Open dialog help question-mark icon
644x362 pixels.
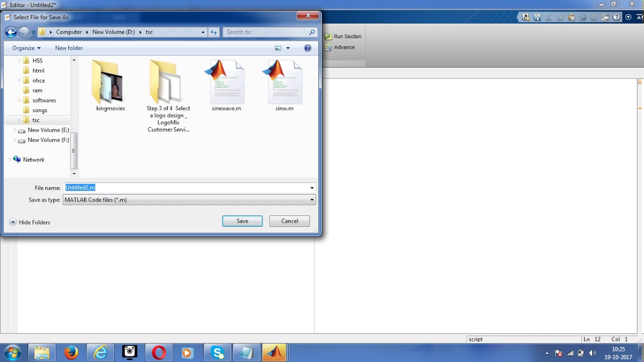308,48
